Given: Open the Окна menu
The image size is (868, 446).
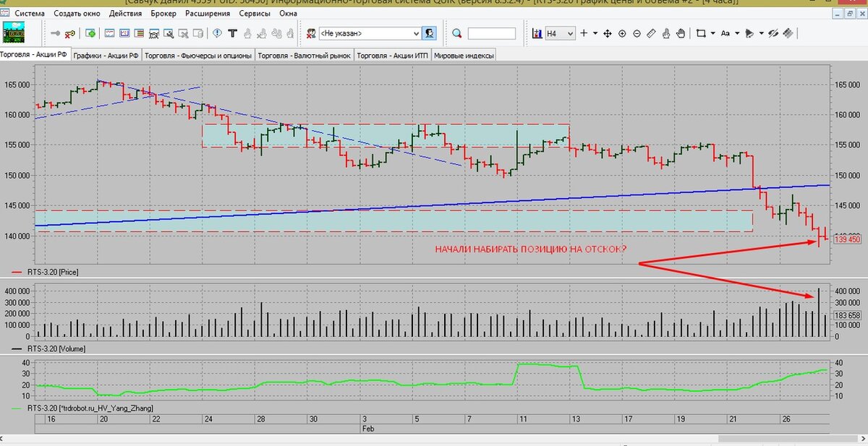Looking at the screenshot, I should click(x=288, y=14).
